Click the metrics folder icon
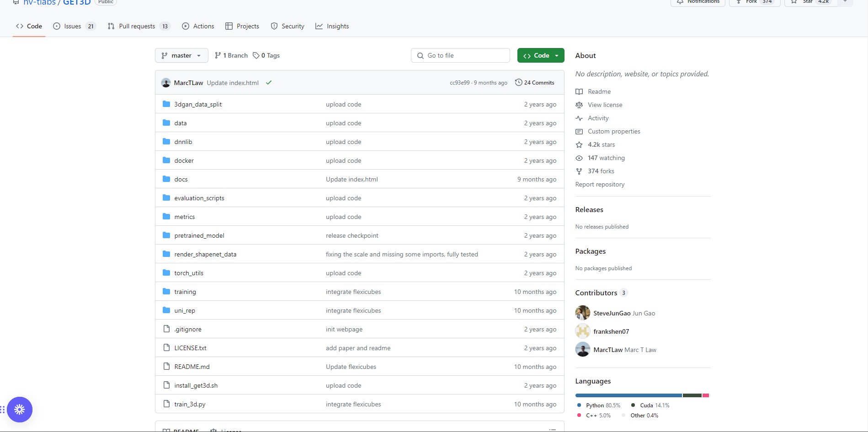 166,217
